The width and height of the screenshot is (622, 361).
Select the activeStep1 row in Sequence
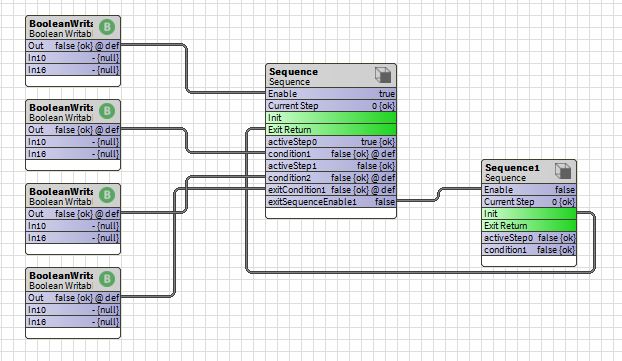point(331,166)
